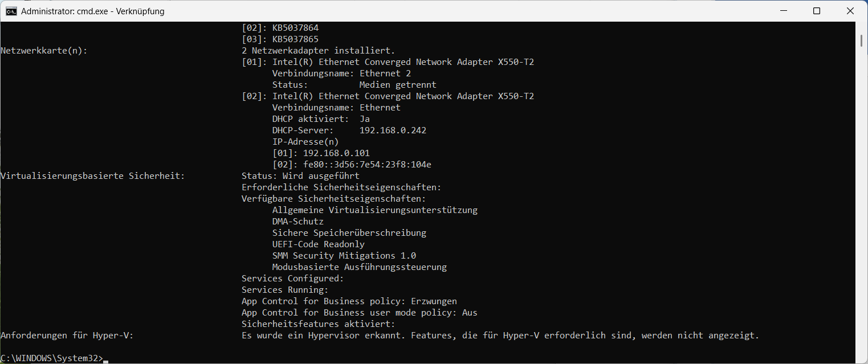
Task: Click 'Anforderungen für Hyper-V:' label
Action: tap(67, 336)
